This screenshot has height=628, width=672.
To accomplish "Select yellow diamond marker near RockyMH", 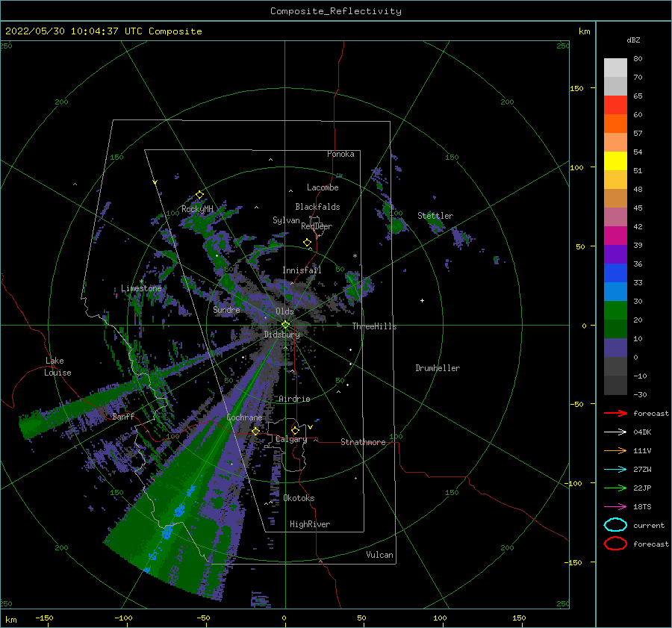I will coord(199,195).
